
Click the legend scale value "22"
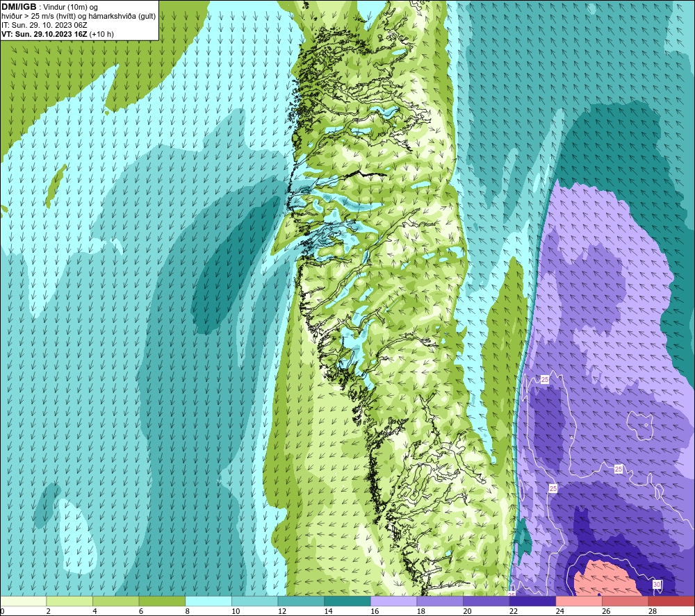coord(514,611)
